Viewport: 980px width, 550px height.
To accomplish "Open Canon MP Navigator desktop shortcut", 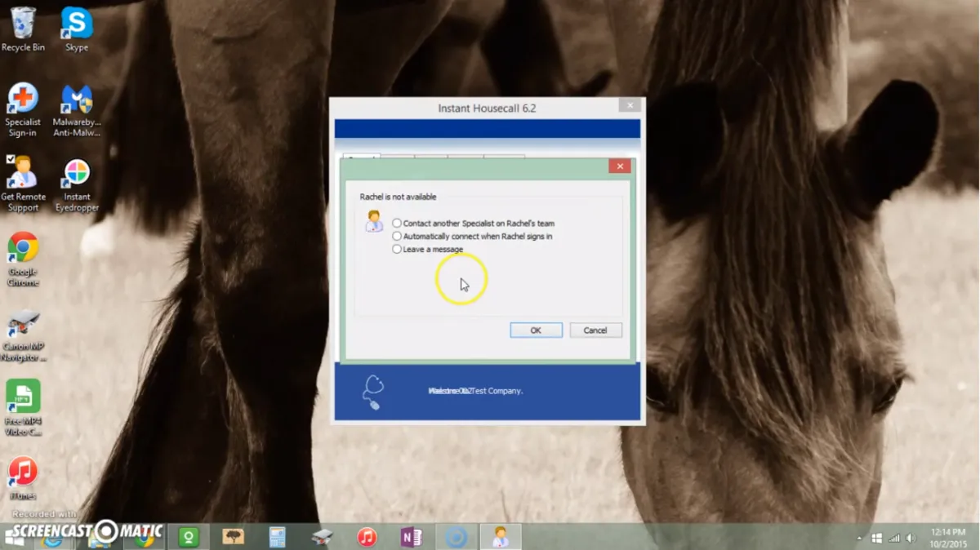I will pos(23,335).
